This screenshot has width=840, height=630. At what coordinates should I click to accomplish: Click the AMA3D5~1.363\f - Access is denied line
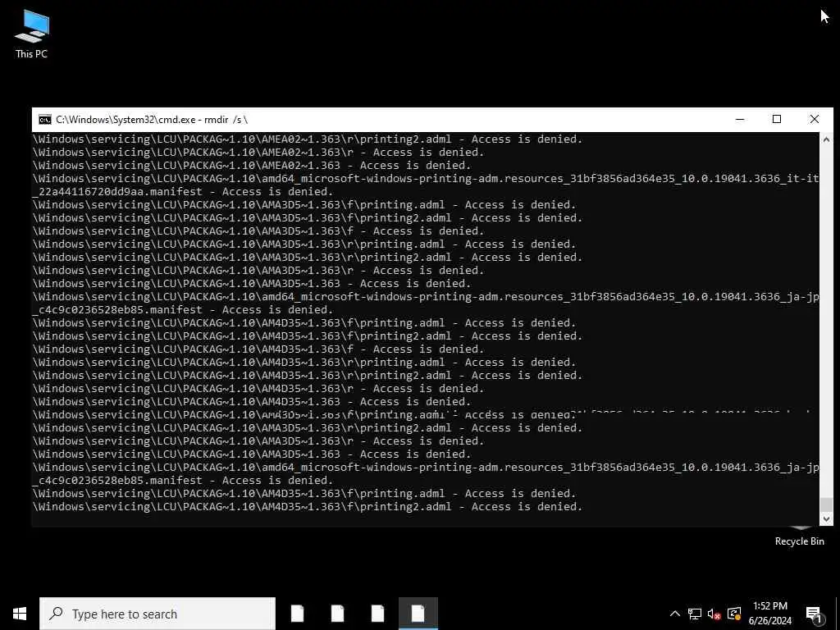258,231
